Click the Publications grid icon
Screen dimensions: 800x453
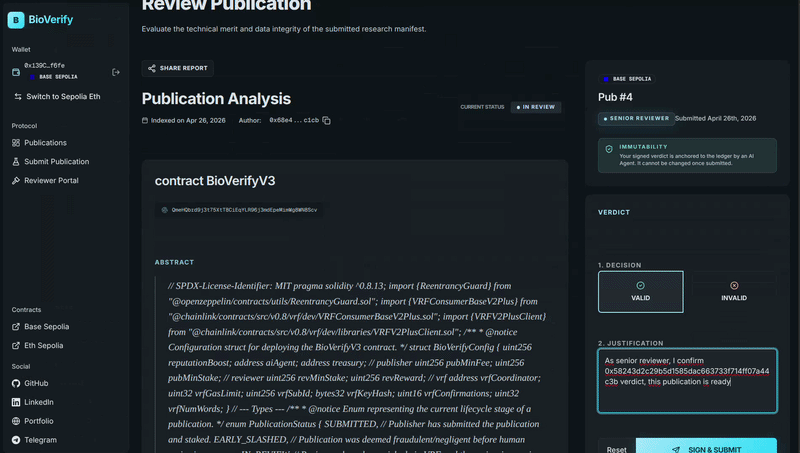tap(16, 143)
